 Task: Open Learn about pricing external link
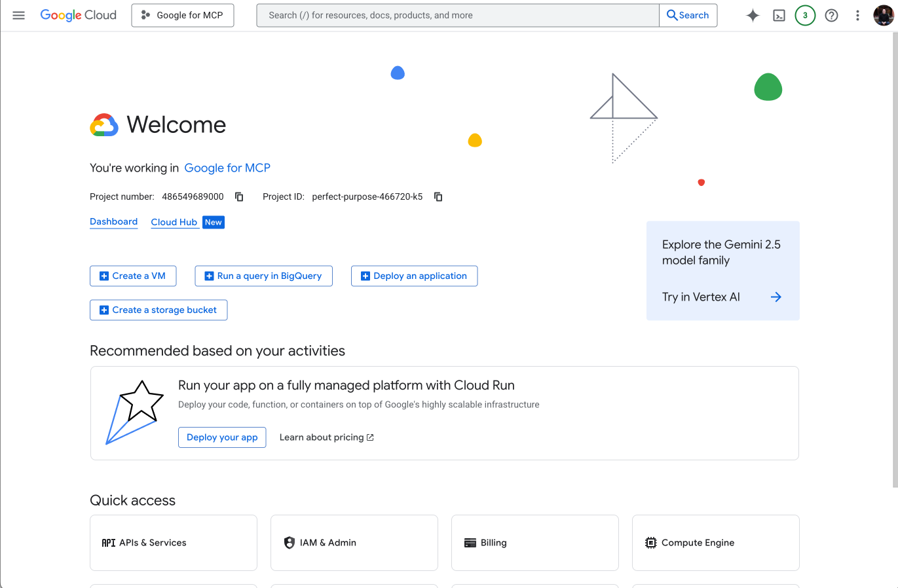[x=327, y=437]
